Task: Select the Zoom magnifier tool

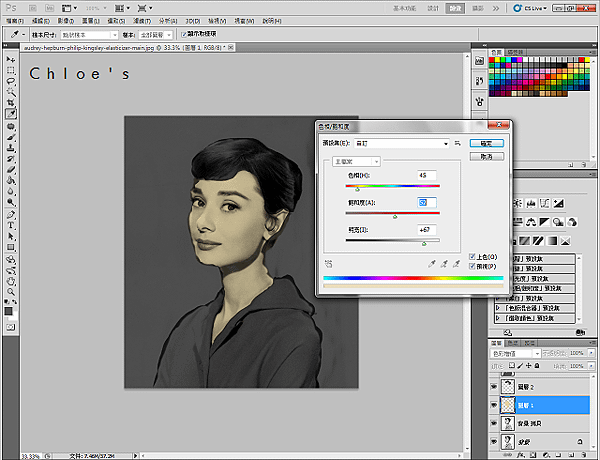Action: click(x=11, y=292)
